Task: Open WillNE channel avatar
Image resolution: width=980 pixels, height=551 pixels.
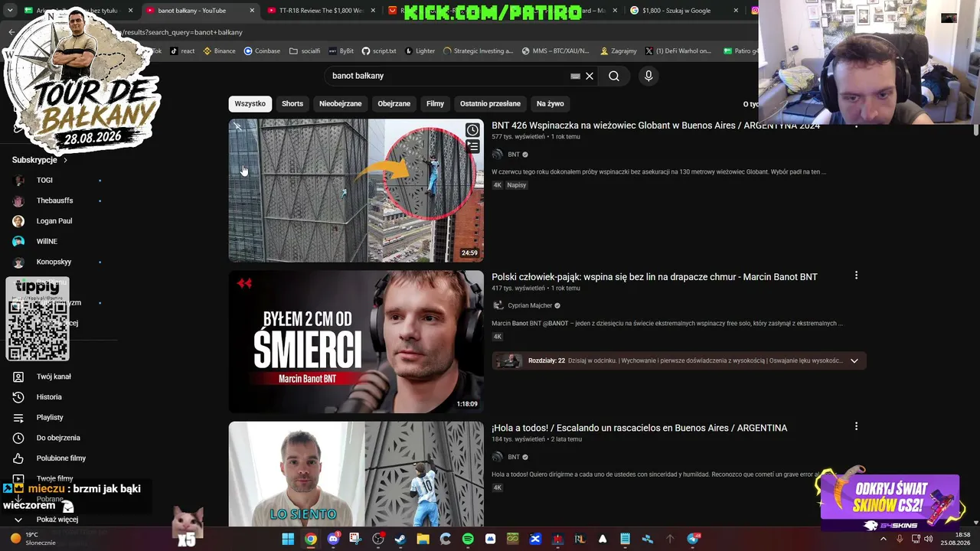Action: pos(18,242)
